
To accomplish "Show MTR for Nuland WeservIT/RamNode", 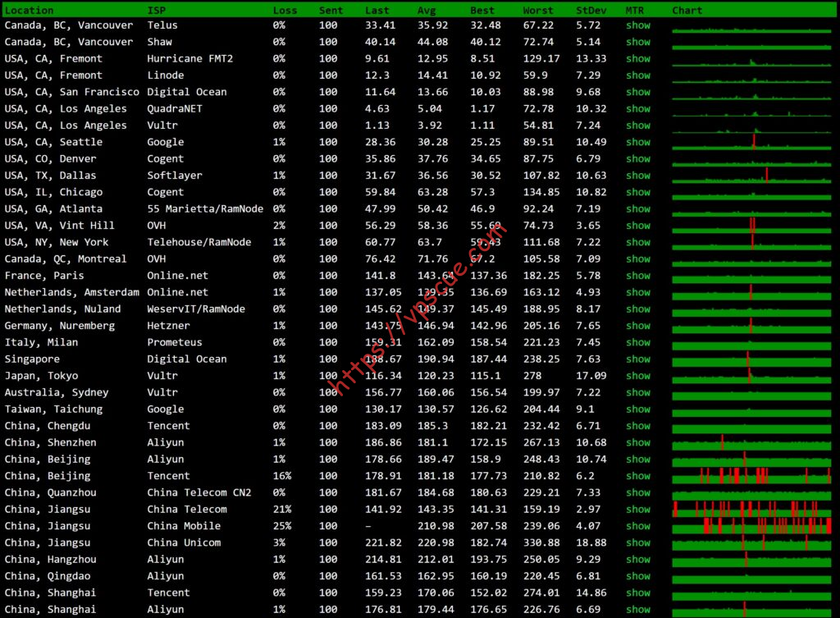I will pos(638,309).
